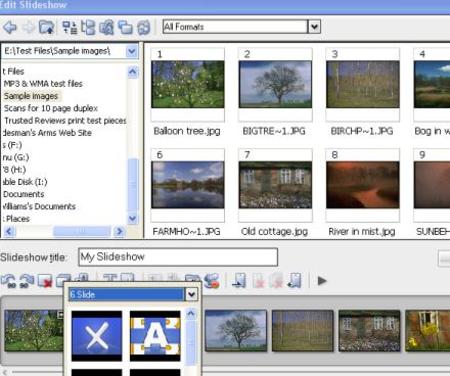Click the blue back arrow icon
450x376 pixels.
10,27
